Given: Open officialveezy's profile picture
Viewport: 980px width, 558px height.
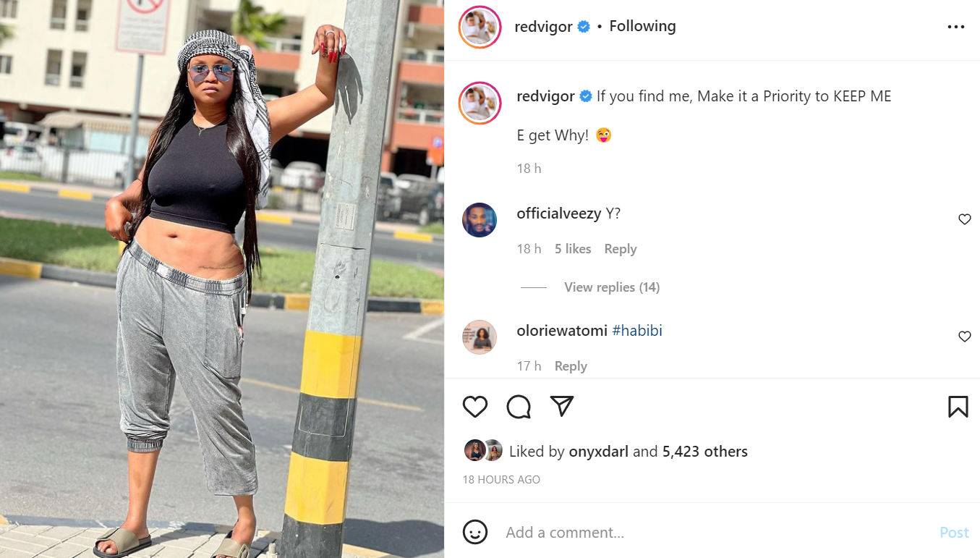Looking at the screenshot, I should tap(480, 220).
